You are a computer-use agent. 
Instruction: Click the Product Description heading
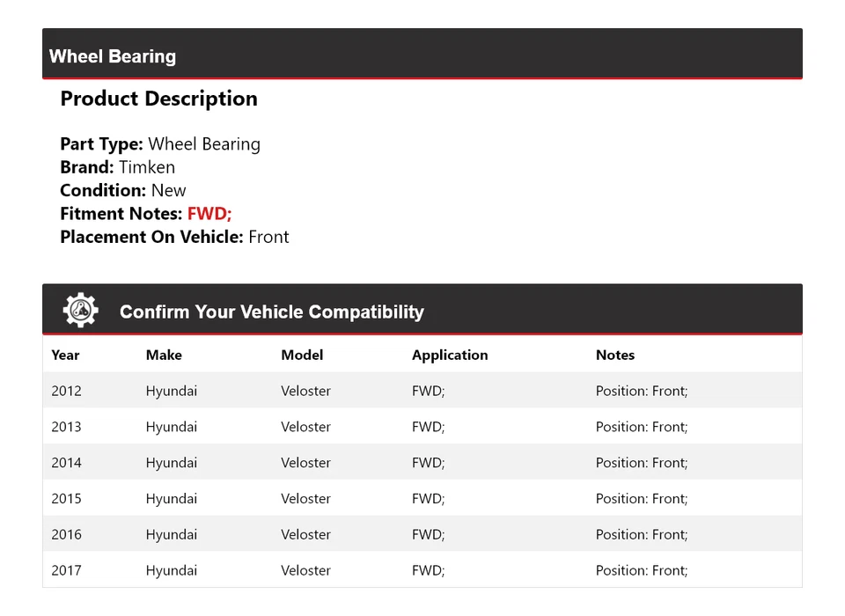tap(158, 99)
